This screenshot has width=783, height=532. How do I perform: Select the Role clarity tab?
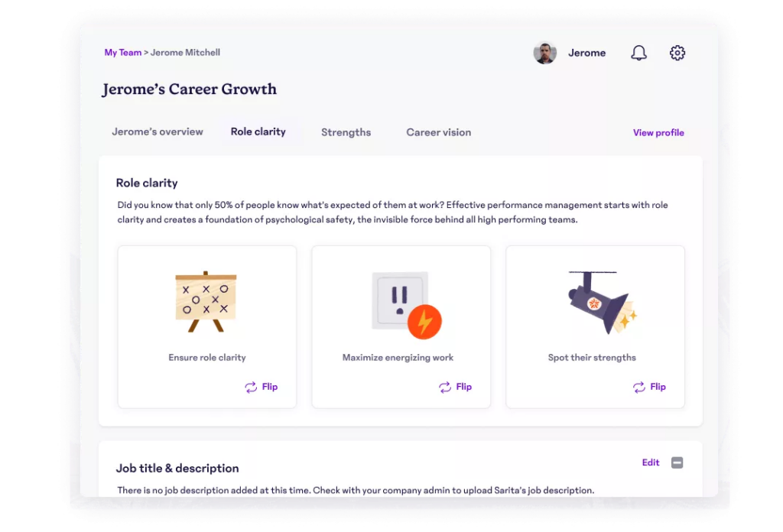(x=258, y=131)
